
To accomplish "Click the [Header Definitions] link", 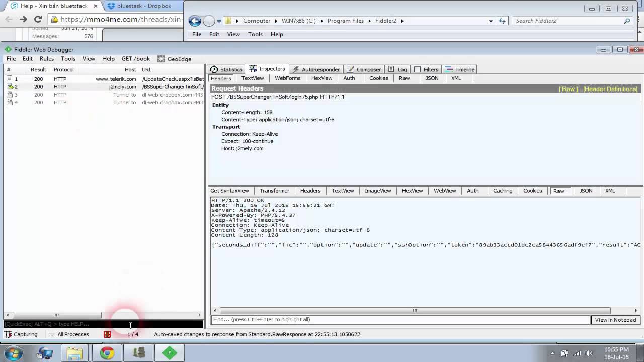I will click(610, 89).
